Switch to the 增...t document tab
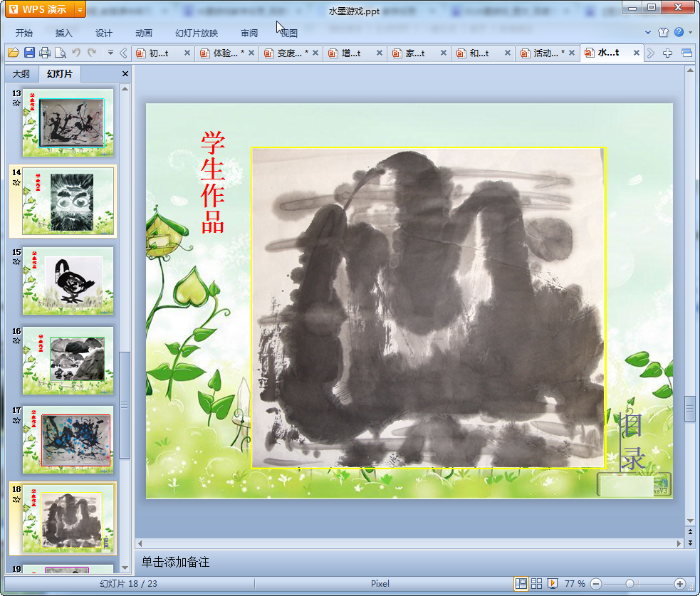Image resolution: width=700 pixels, height=596 pixels. click(x=351, y=53)
